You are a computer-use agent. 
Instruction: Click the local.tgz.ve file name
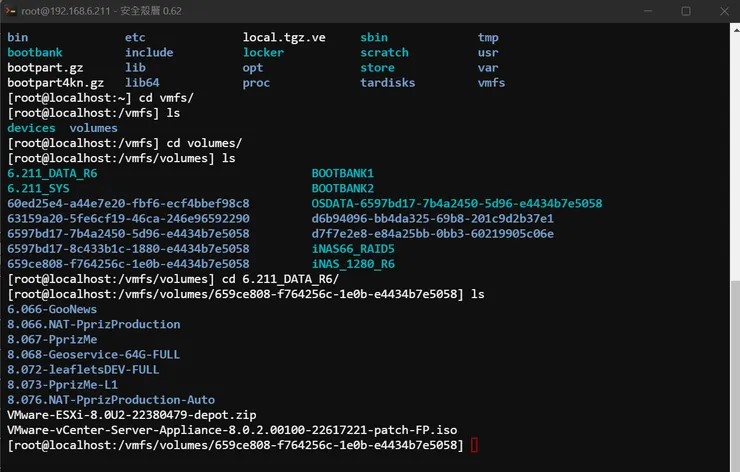click(284, 38)
